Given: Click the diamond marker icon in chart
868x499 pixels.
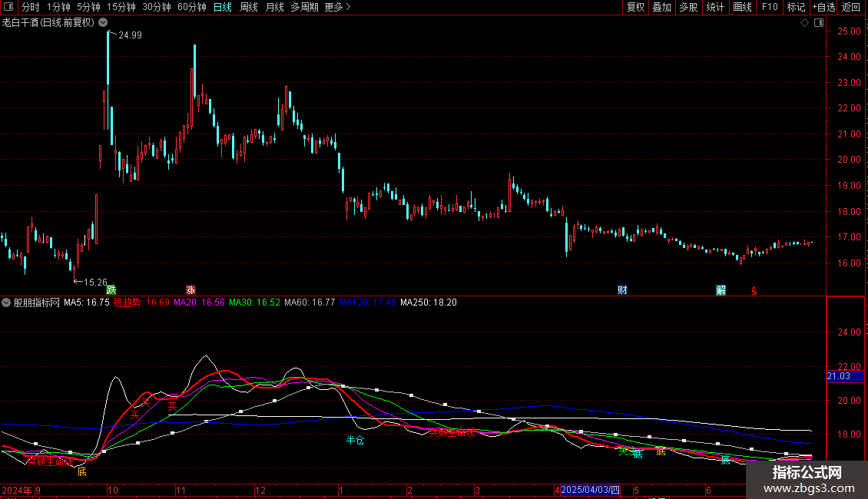Looking at the screenshot, I should [805, 23].
